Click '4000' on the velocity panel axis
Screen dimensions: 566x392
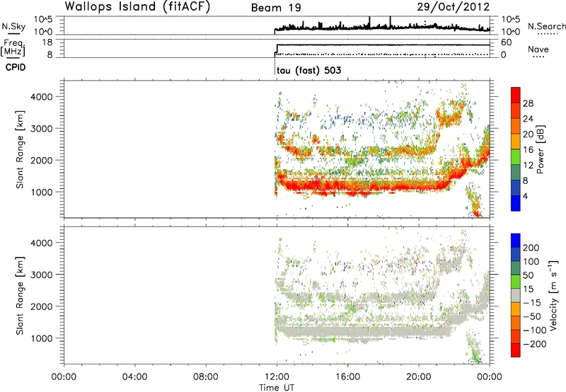[42, 243]
